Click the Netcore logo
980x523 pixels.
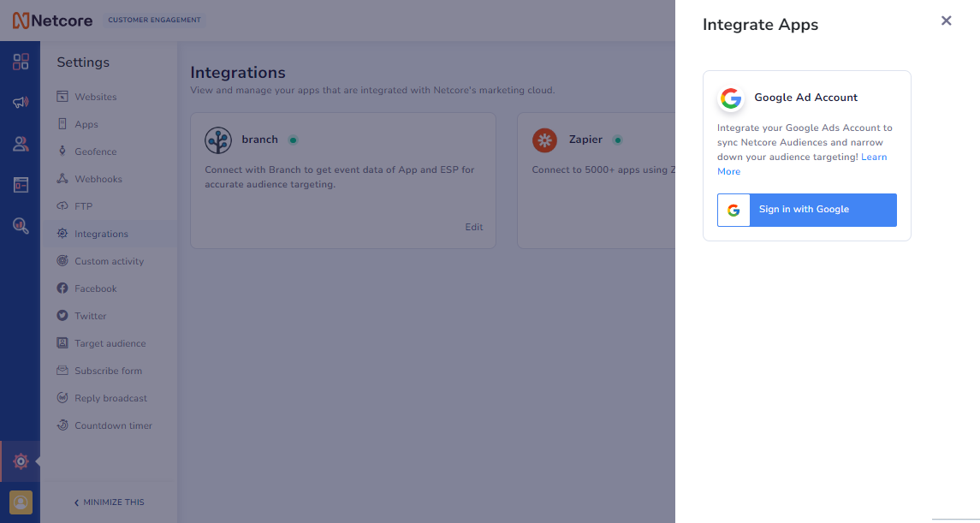click(52, 21)
